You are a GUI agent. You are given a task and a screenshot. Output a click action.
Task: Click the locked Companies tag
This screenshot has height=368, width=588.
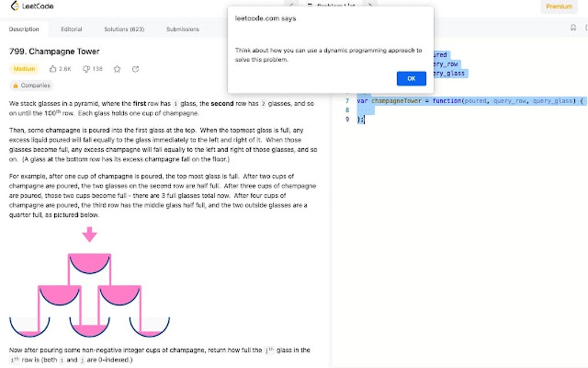[x=31, y=85]
